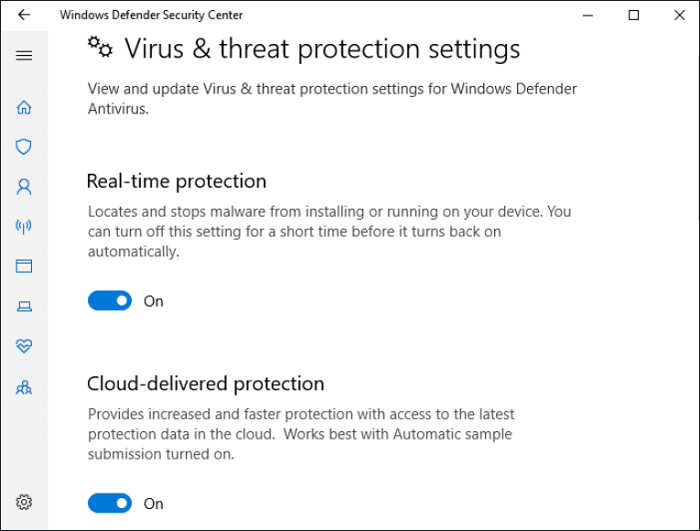
Task: Expand the hamburger navigation menu
Action: [24, 56]
